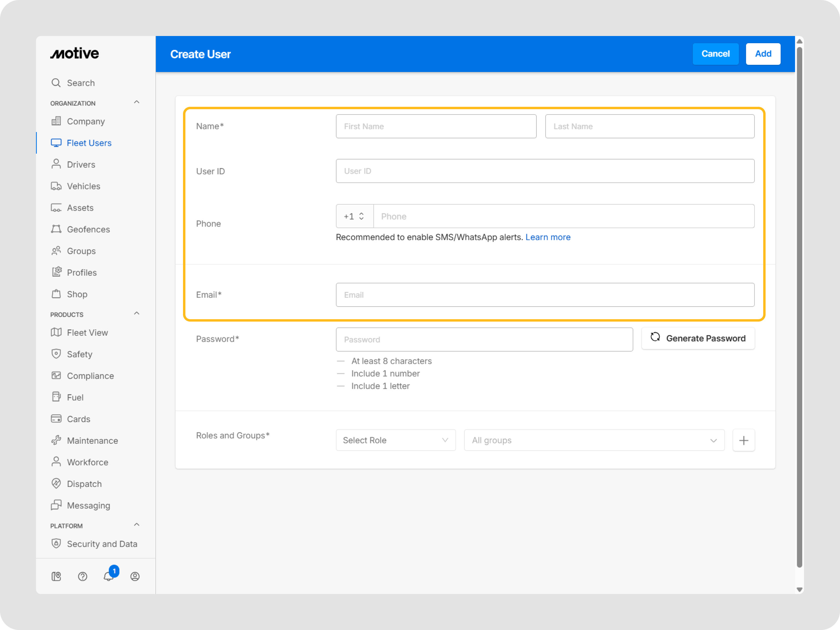Open the help icon at bottom
The width and height of the screenshot is (840, 630).
click(x=82, y=577)
